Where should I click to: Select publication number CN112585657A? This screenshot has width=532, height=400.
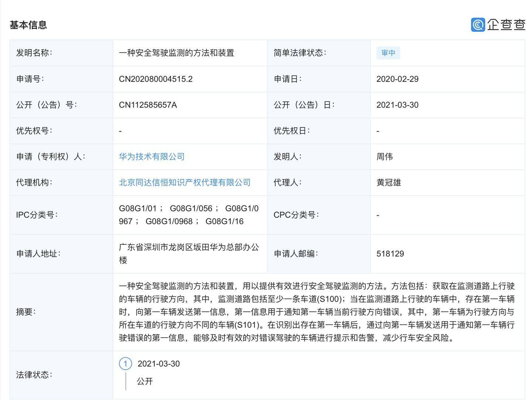pyautogui.click(x=148, y=105)
